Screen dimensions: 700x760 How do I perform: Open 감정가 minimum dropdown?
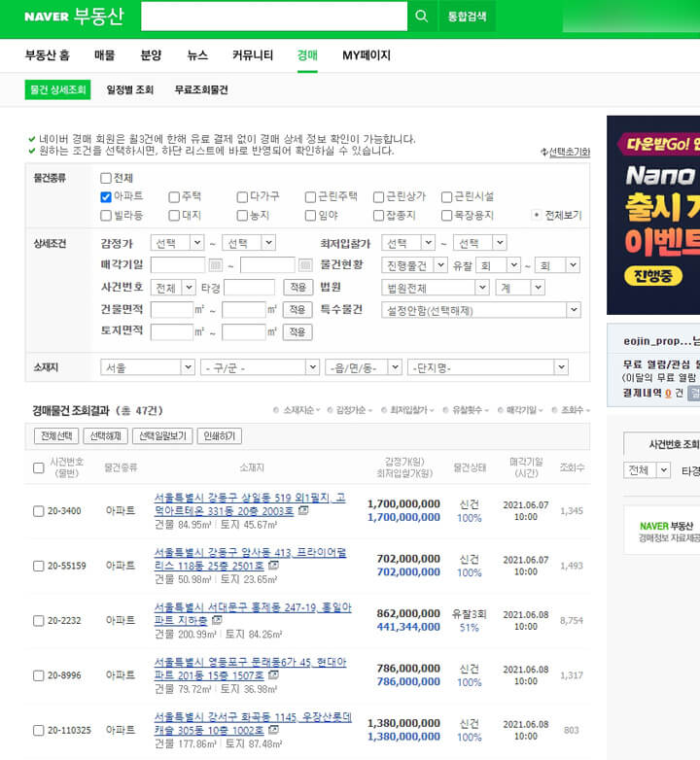tap(177, 243)
